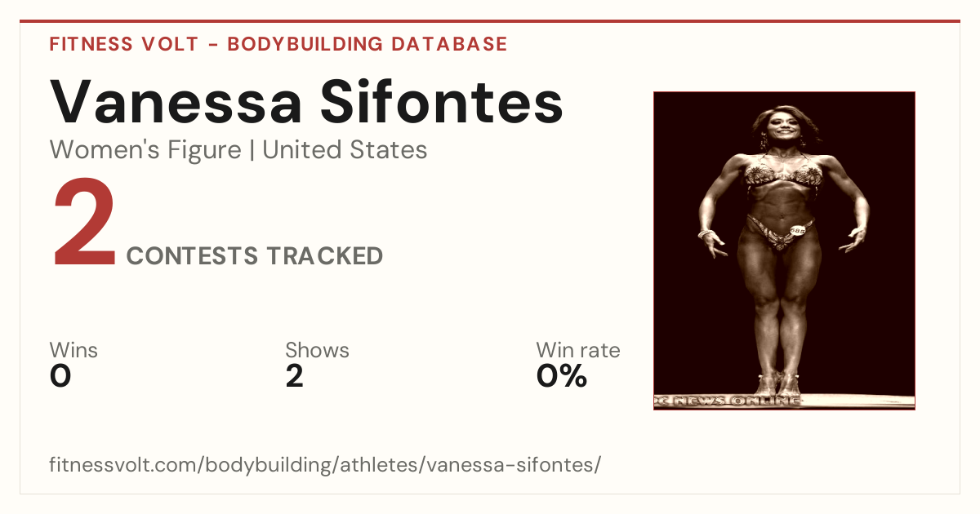980x514 pixels.
Task: Click the Shows stat label
Action: click(317, 351)
